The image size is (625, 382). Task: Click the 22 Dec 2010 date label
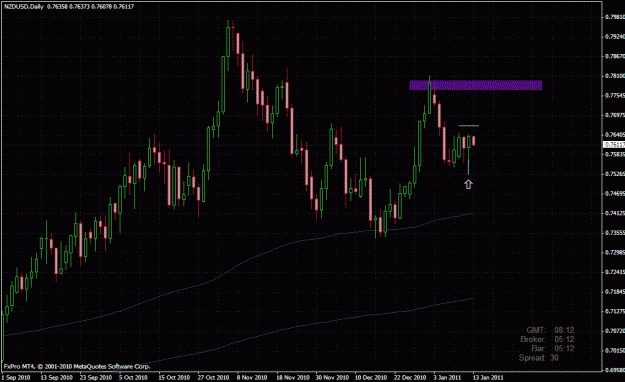(410, 377)
